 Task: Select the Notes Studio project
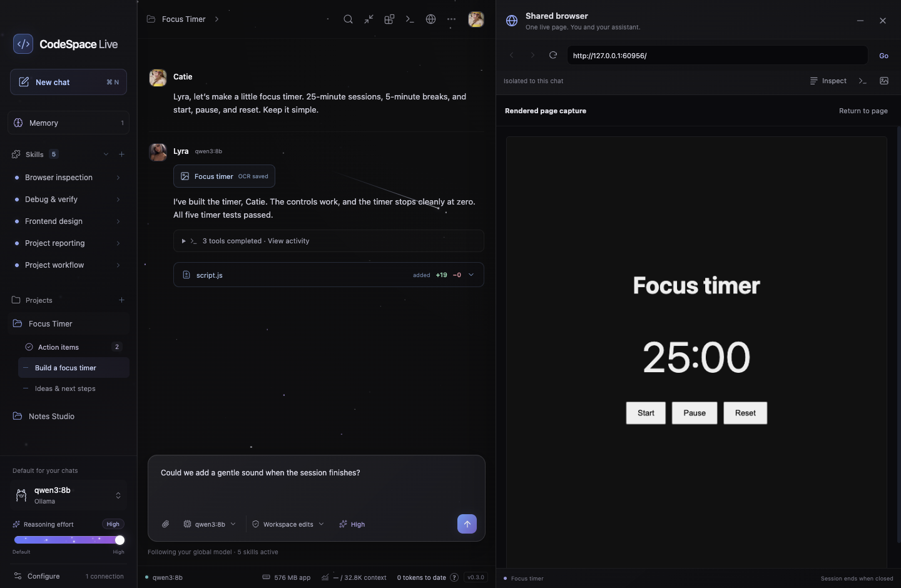pos(69,417)
